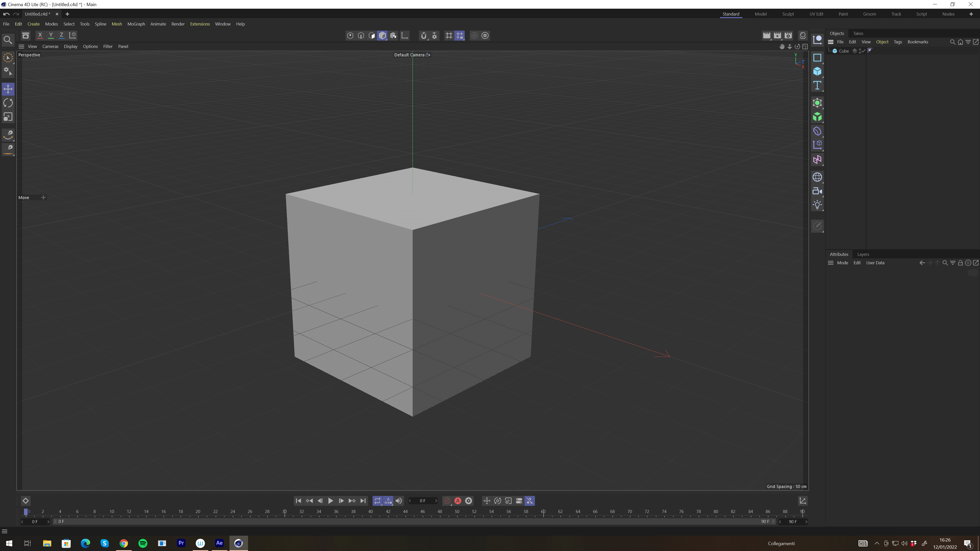Select the Scale tool in left toolbar
The height and width of the screenshot is (551, 980).
click(8, 117)
